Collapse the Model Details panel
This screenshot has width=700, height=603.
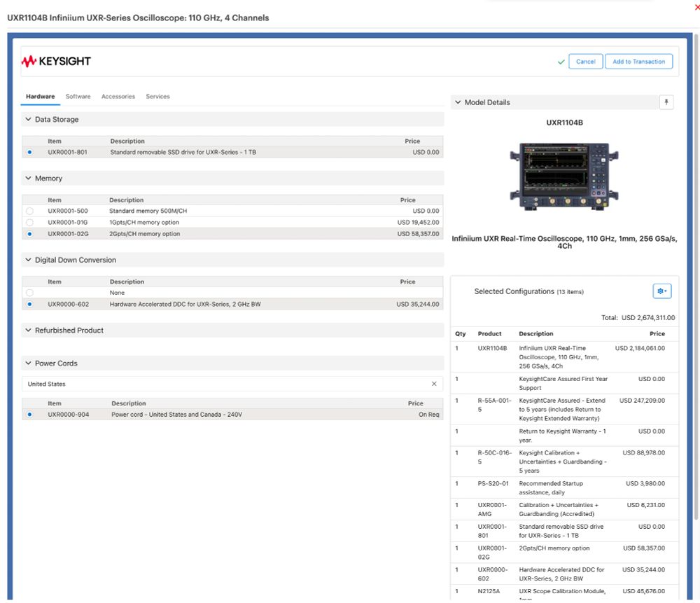point(458,102)
